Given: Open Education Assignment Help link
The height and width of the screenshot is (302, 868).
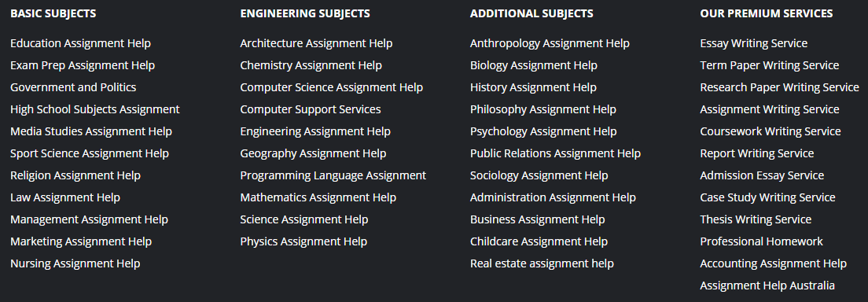Looking at the screenshot, I should pos(80,43).
